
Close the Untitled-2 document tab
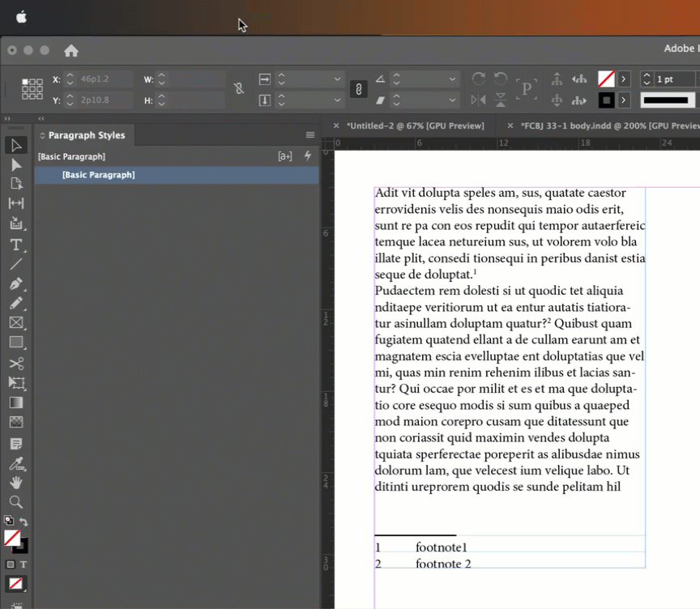336,126
